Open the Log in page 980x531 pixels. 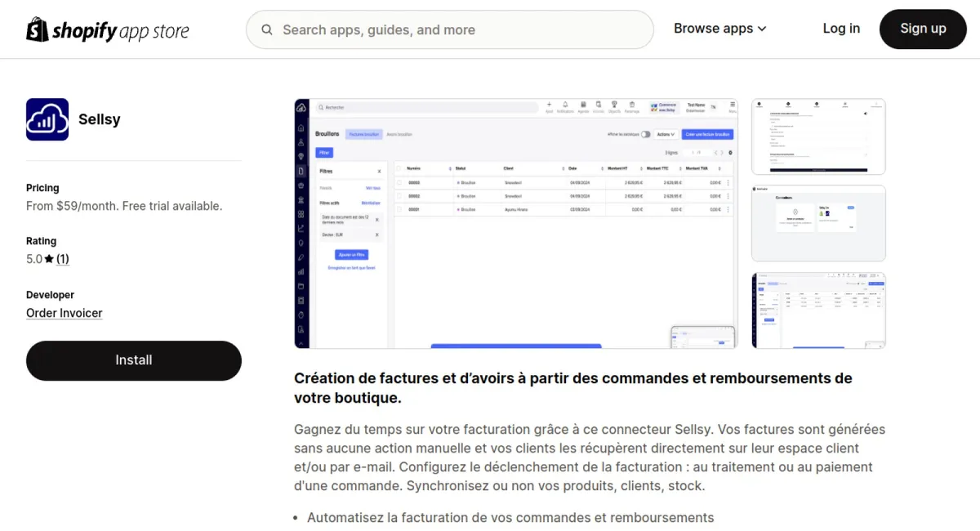point(840,29)
